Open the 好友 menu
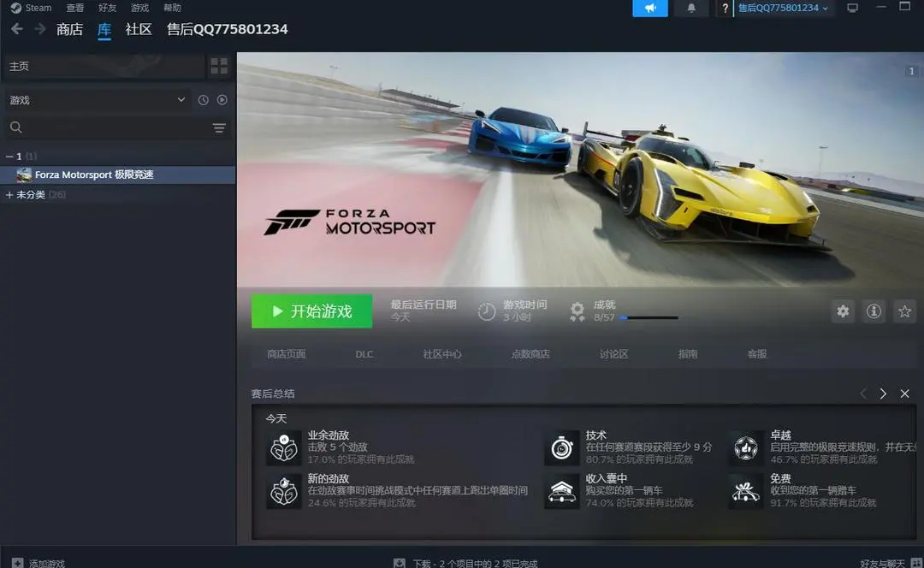 click(x=107, y=8)
